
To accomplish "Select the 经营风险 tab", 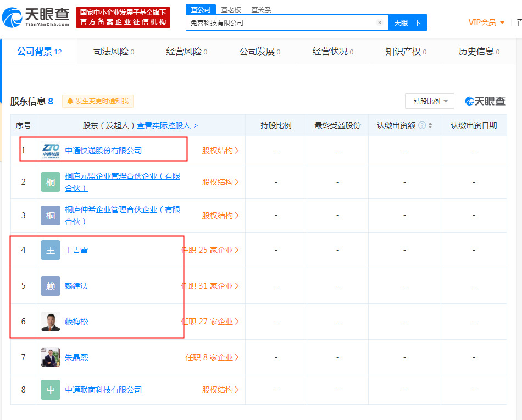I will click(x=186, y=51).
